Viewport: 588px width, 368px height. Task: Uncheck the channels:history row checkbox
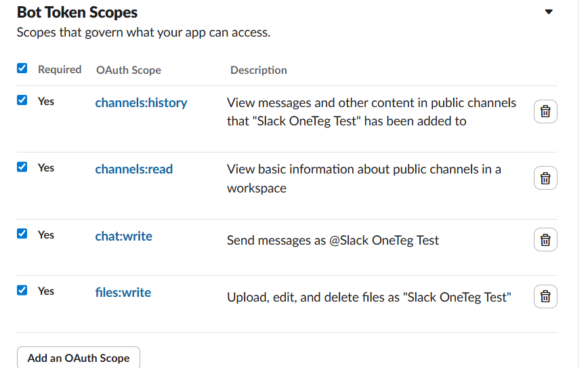22,100
